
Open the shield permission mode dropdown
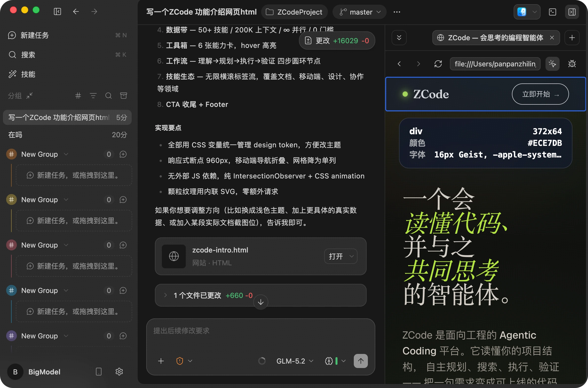(x=184, y=361)
